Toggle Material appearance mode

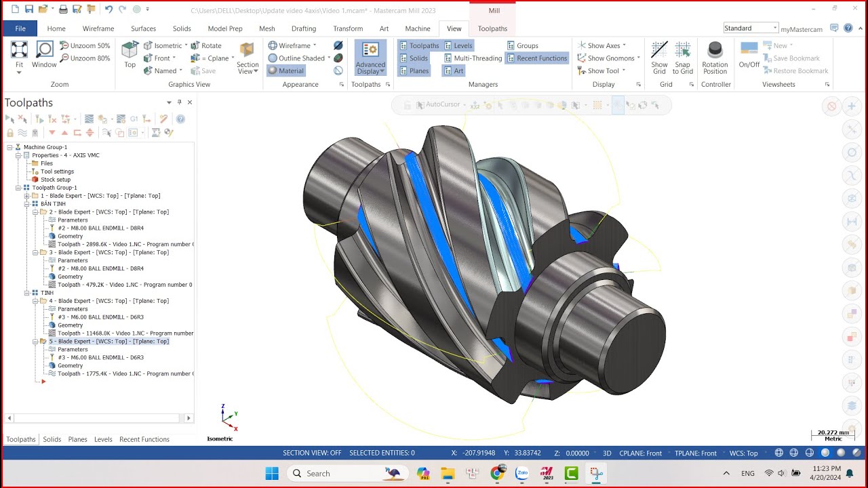pyautogui.click(x=285, y=70)
